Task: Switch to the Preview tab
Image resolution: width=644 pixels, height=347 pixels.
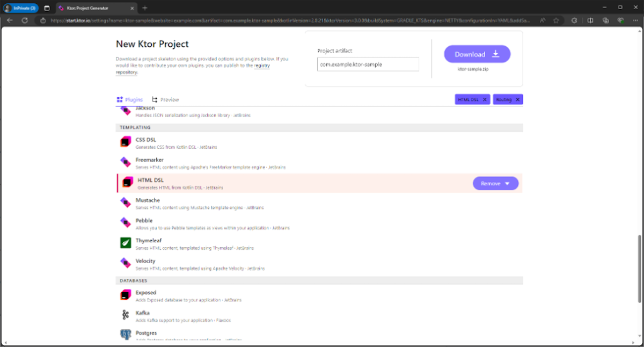Action: tap(165, 100)
